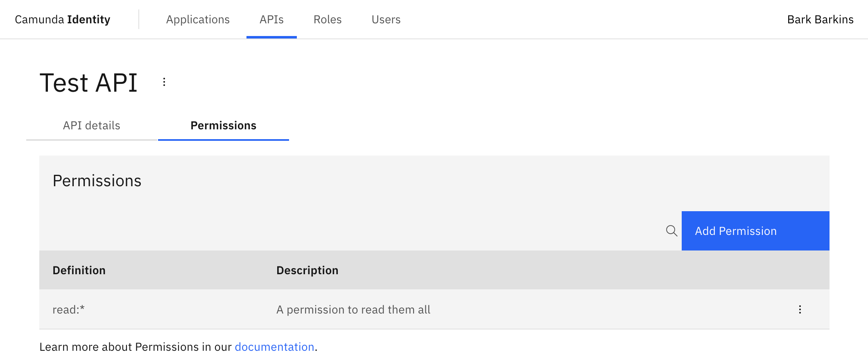Screen dimensions: 868x361
Task: Select the Permissions tab
Action: [x=224, y=126]
